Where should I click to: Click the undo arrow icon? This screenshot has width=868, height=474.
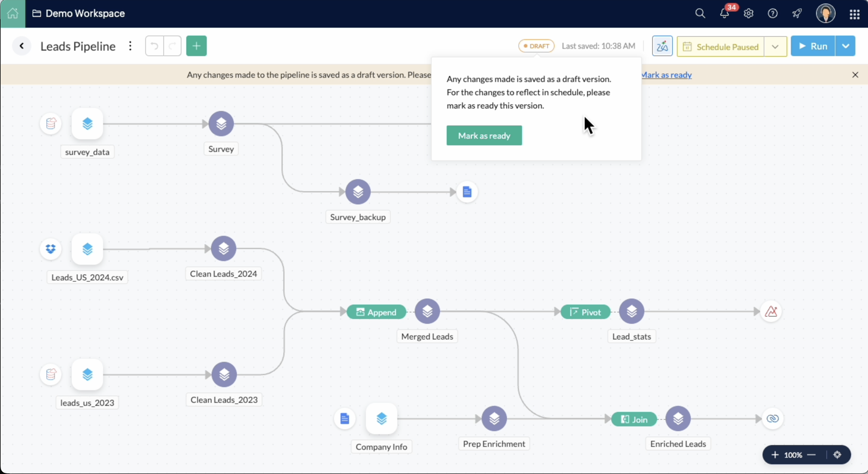click(154, 46)
